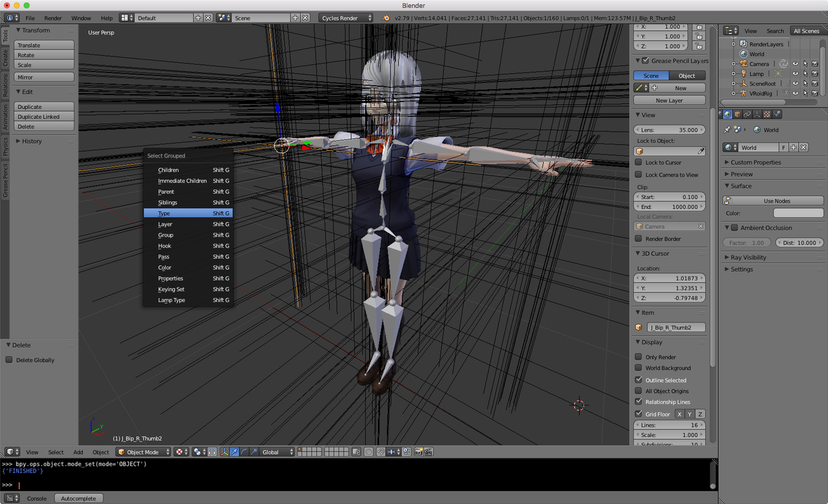Toggle Camera render restriction icon in outliner
The height and width of the screenshot is (504, 828).
(x=815, y=63)
